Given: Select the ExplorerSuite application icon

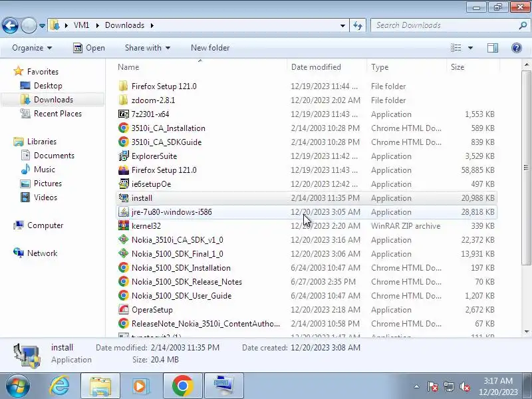Looking at the screenshot, I should (124, 156).
